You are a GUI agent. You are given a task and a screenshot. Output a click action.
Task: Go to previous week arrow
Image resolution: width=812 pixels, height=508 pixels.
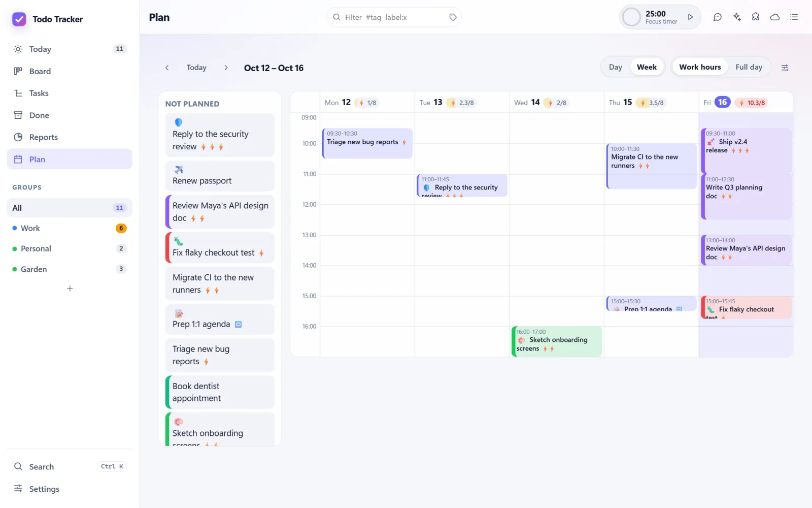tap(167, 68)
